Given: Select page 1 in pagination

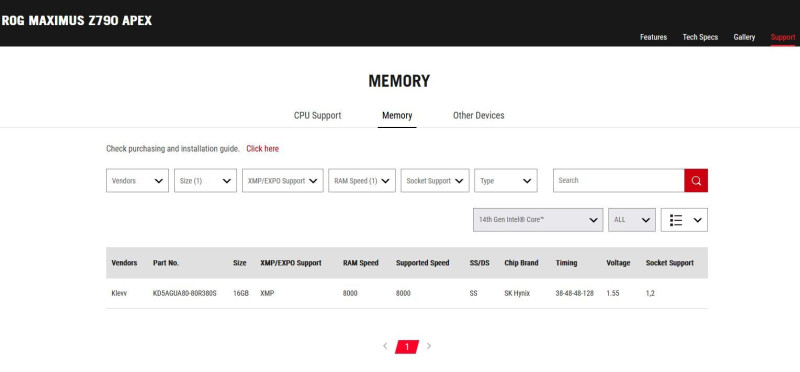Looking at the screenshot, I should pos(407,347).
